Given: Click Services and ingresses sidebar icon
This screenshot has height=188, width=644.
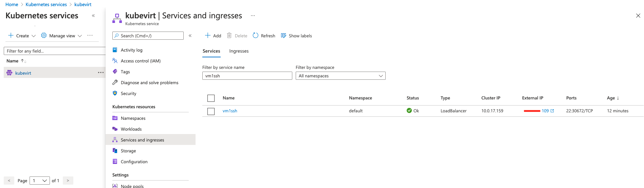Looking at the screenshot, I should (115, 140).
